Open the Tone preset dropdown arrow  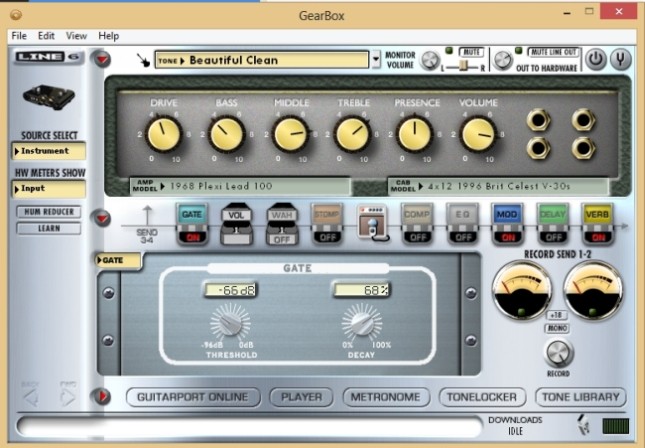tap(376, 60)
